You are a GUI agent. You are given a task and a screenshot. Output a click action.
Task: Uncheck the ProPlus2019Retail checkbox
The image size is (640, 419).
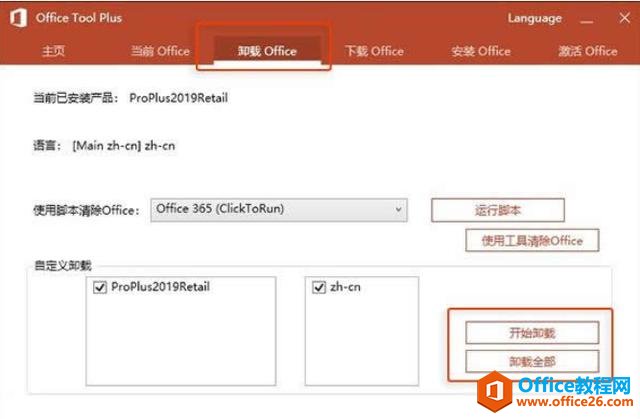(100, 287)
